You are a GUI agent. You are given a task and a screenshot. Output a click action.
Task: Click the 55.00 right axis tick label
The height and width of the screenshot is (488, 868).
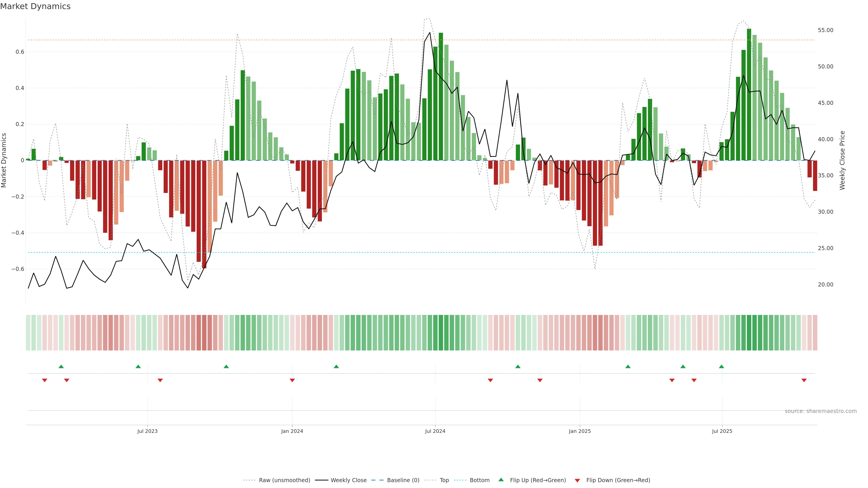click(x=825, y=30)
